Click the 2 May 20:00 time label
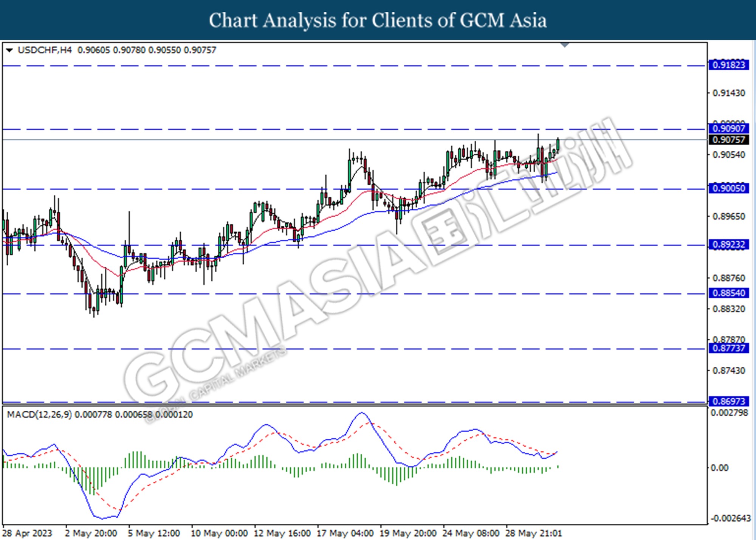 (91, 533)
